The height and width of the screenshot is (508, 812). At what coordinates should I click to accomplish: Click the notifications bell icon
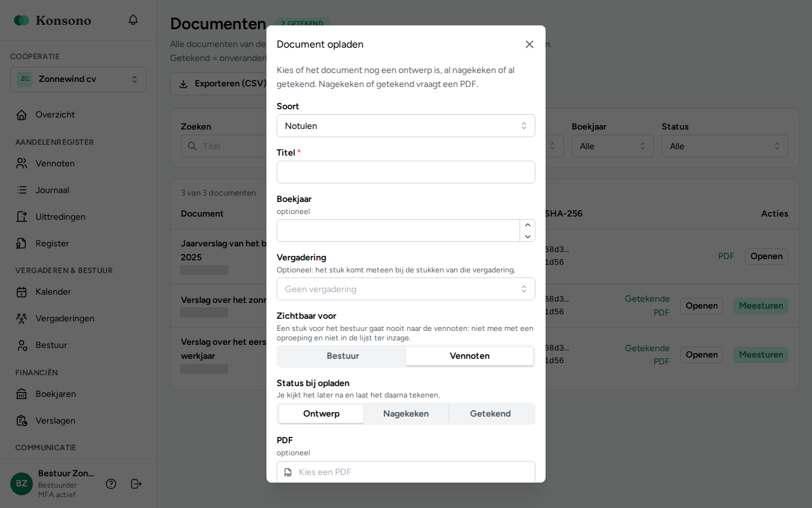pyautogui.click(x=133, y=20)
